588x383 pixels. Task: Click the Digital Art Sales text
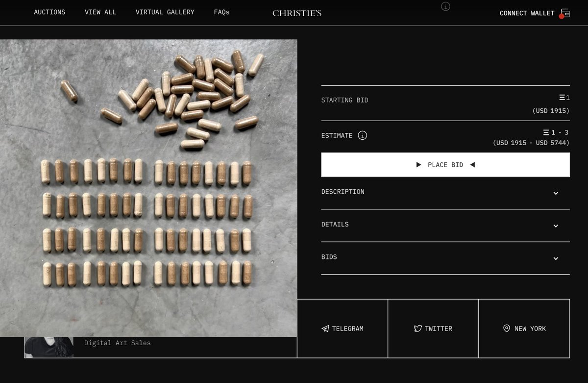[x=118, y=343]
